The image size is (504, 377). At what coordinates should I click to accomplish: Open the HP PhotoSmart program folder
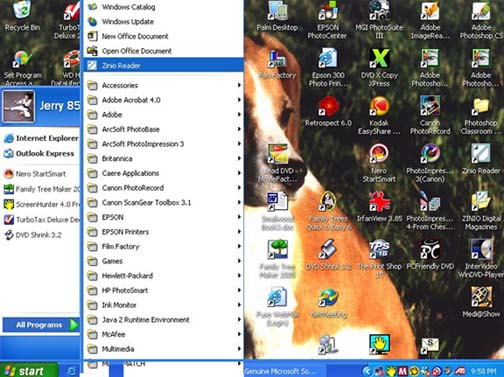164,291
